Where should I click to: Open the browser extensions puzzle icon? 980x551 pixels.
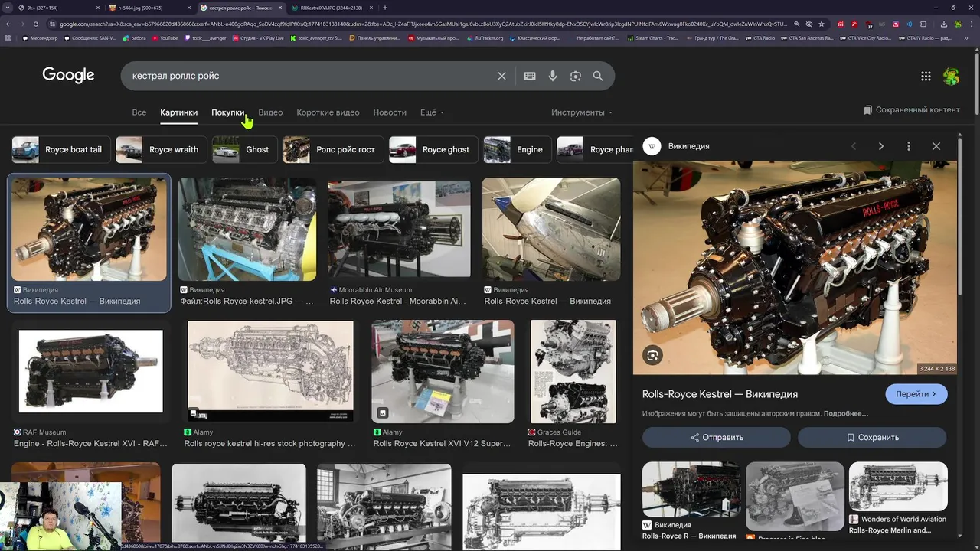click(x=924, y=24)
